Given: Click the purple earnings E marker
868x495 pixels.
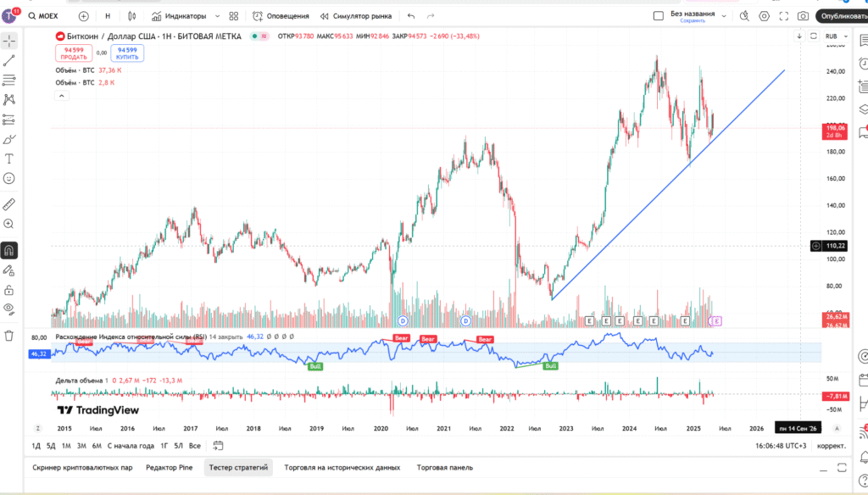Looking at the screenshot, I should [x=716, y=321].
